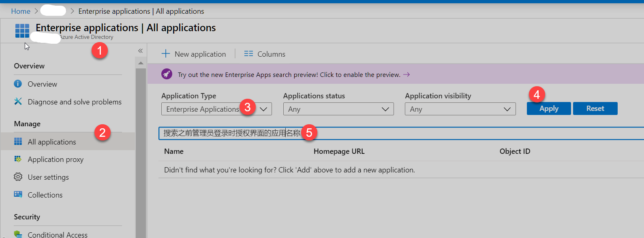Reset the application filters

[595, 108]
